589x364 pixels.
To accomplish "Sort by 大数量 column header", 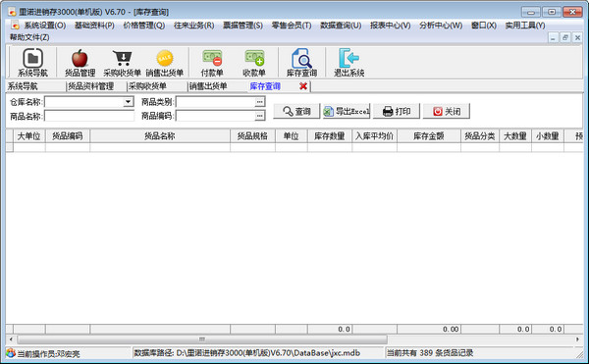I will [515, 135].
